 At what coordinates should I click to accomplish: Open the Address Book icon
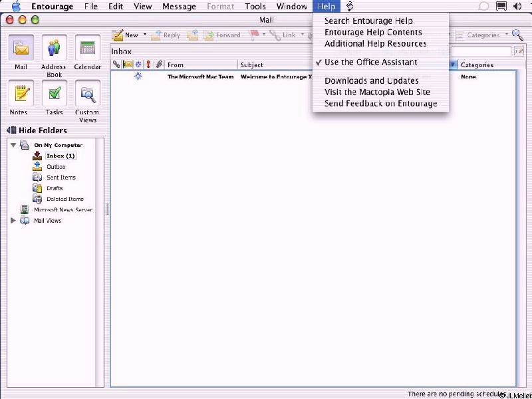tap(55, 48)
